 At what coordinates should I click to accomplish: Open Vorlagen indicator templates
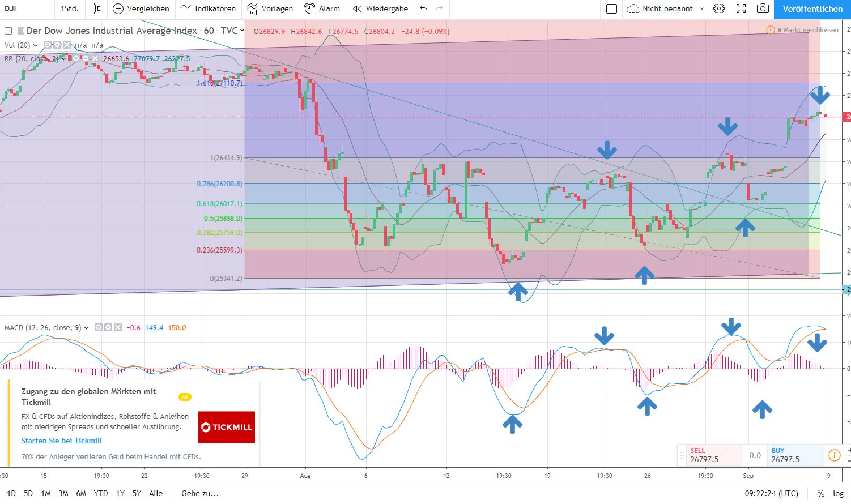pos(270,8)
